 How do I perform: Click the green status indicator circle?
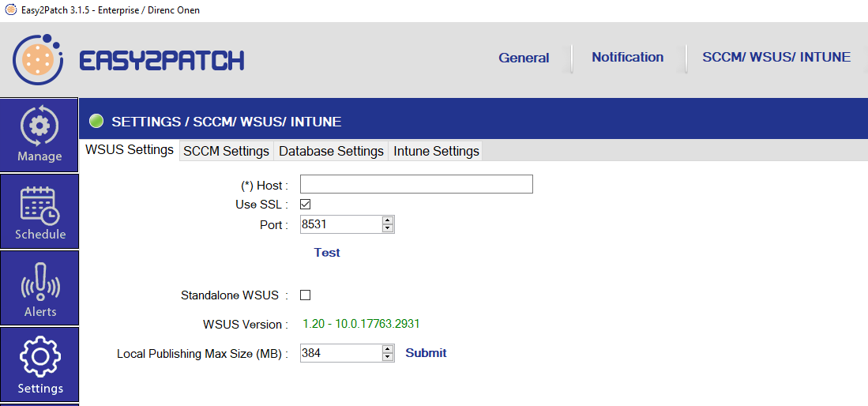click(96, 122)
